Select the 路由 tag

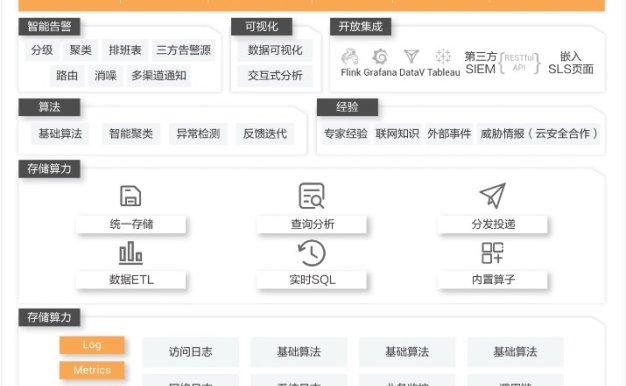pyautogui.click(x=67, y=75)
